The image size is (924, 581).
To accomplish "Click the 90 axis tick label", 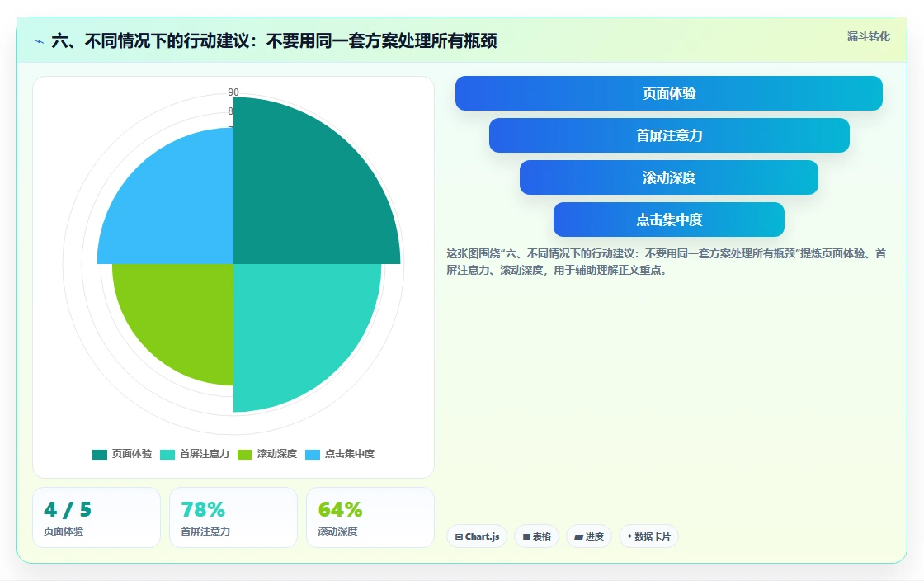I will (x=233, y=92).
